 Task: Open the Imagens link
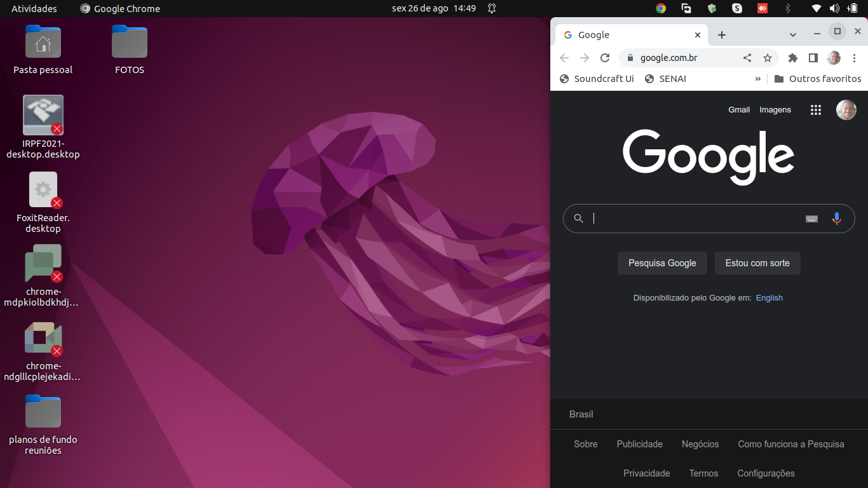[775, 110]
